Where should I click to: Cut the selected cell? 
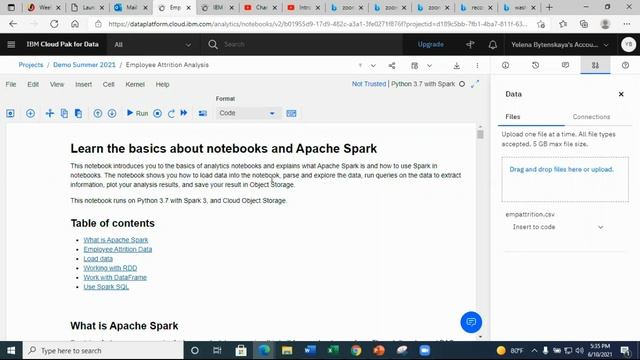(49, 113)
